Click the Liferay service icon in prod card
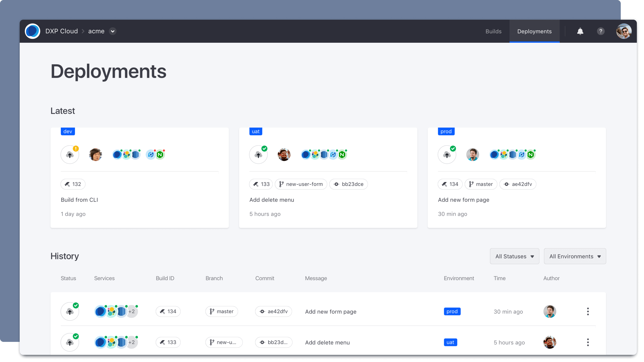This screenshot has height=362, width=644. click(494, 155)
